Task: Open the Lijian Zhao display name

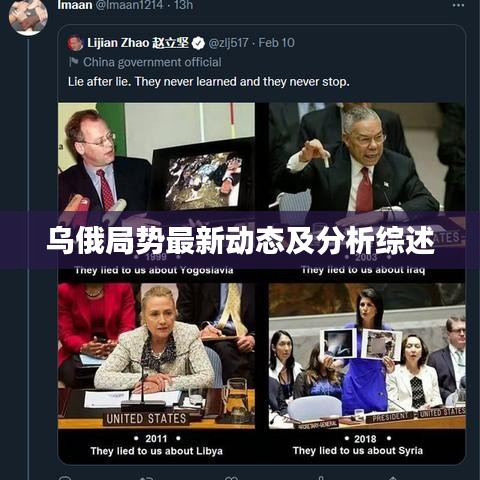Action: tap(138, 43)
